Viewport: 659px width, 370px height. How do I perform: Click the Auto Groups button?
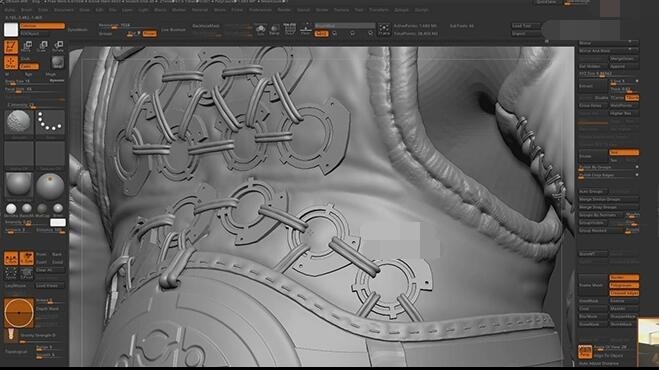click(x=593, y=191)
